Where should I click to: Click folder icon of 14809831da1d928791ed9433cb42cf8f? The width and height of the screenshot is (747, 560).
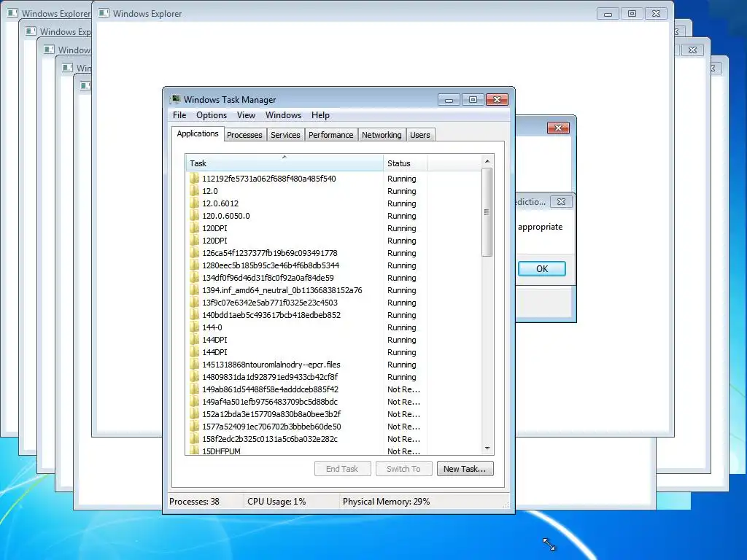194,377
